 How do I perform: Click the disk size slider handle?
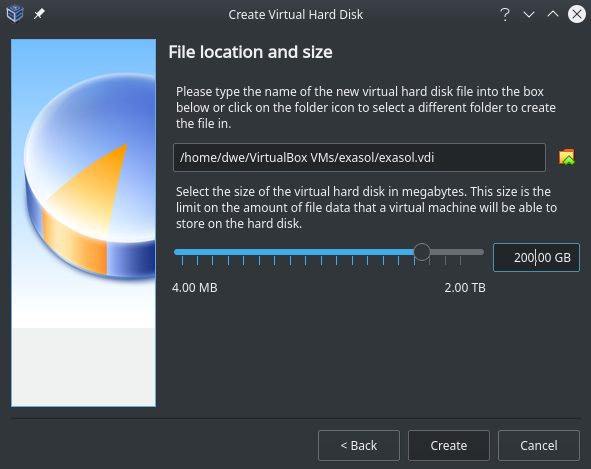coord(422,251)
